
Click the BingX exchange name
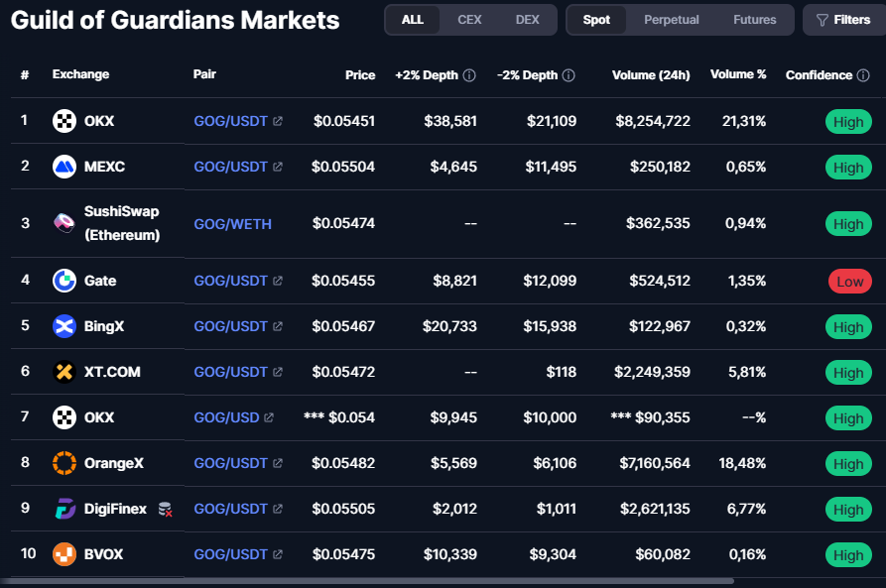[104, 326]
